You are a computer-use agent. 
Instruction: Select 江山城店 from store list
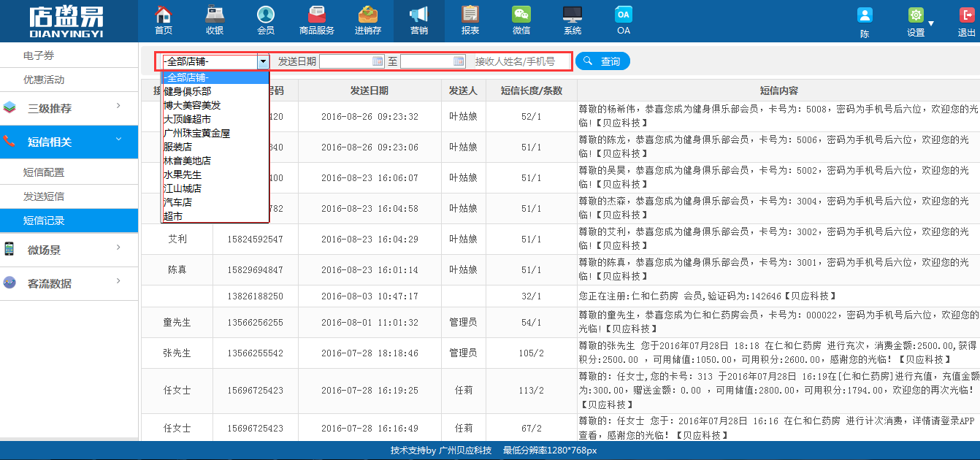[x=215, y=188]
